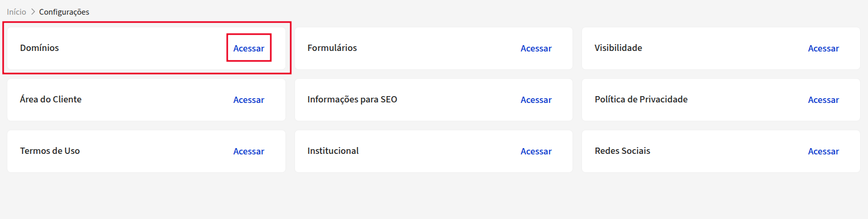Click the Área do Cliente card label
Screen dimensions: 868x219
[x=51, y=99]
